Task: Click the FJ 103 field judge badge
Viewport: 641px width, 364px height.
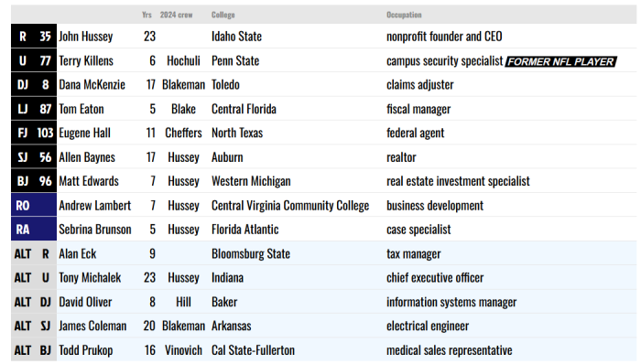Action: [x=34, y=133]
